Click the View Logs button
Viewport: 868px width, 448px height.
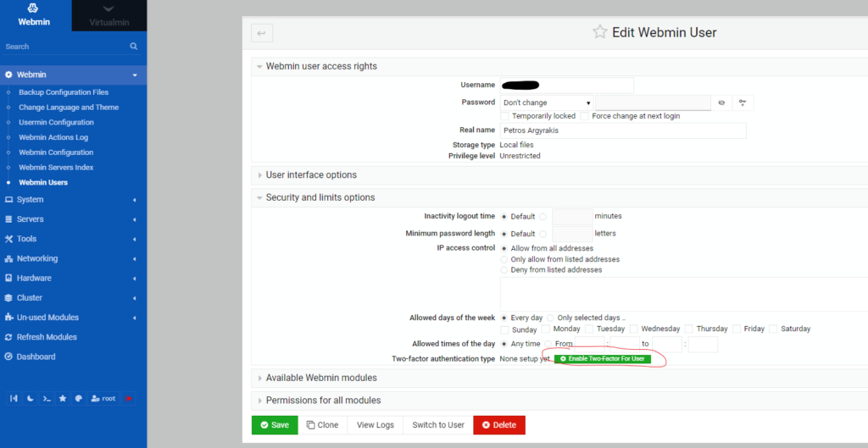[x=376, y=425]
